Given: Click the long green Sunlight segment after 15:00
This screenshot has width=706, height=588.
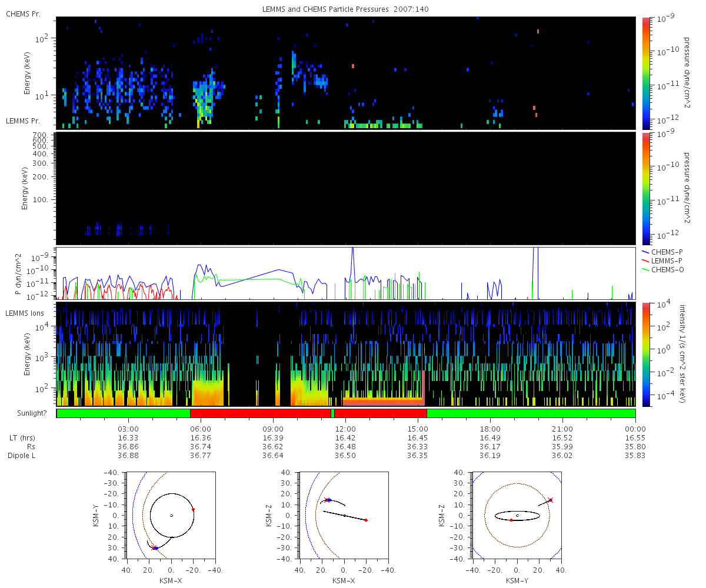Looking at the screenshot, I should pyautogui.click(x=531, y=413).
